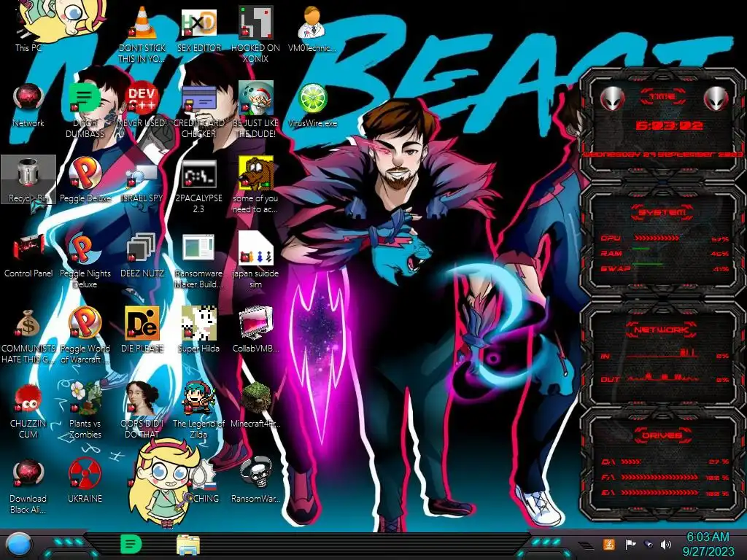Open the 2PACALYPSE 2.3 console icon

[198, 174]
